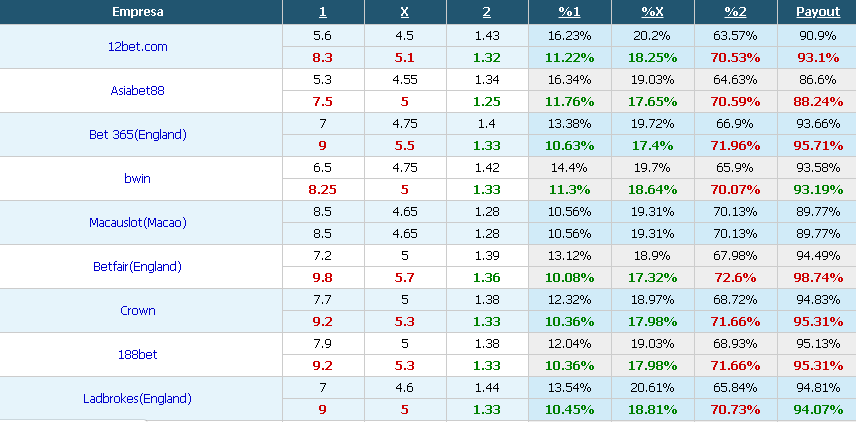Viewport: 856px width, 422px height.
Task: Select bwin's green 93.19% payout value
Action: pos(818,189)
